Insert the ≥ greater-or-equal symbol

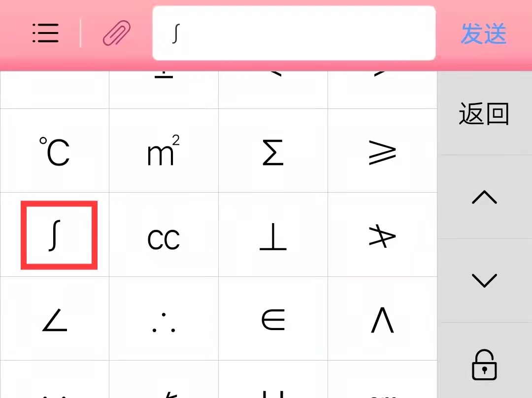click(x=382, y=151)
